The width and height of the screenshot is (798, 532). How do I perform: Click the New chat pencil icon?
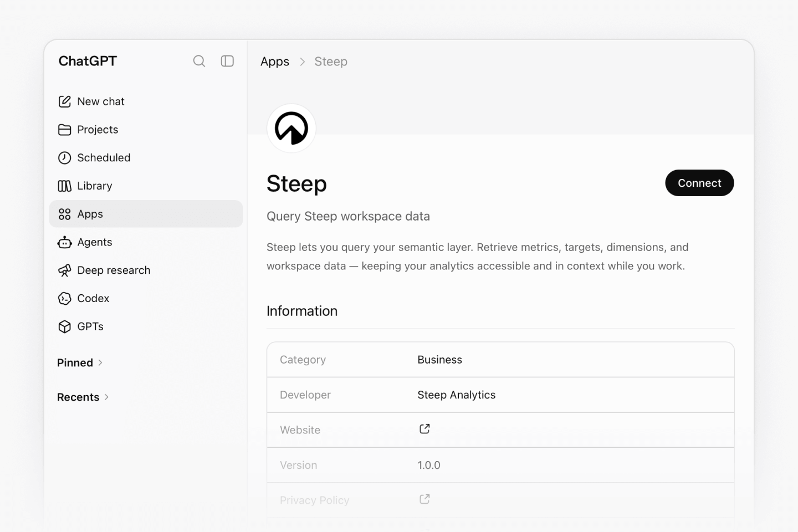pos(65,101)
